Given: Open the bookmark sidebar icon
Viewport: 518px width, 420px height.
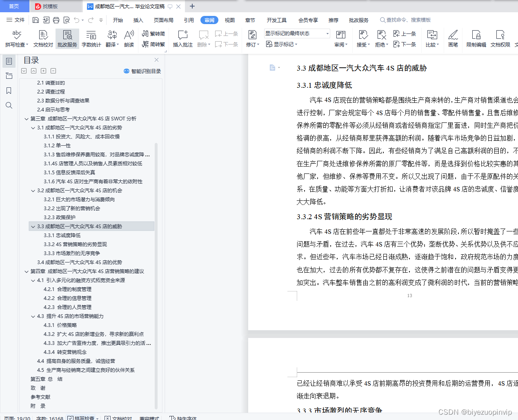Looking at the screenshot, I should point(9,91).
